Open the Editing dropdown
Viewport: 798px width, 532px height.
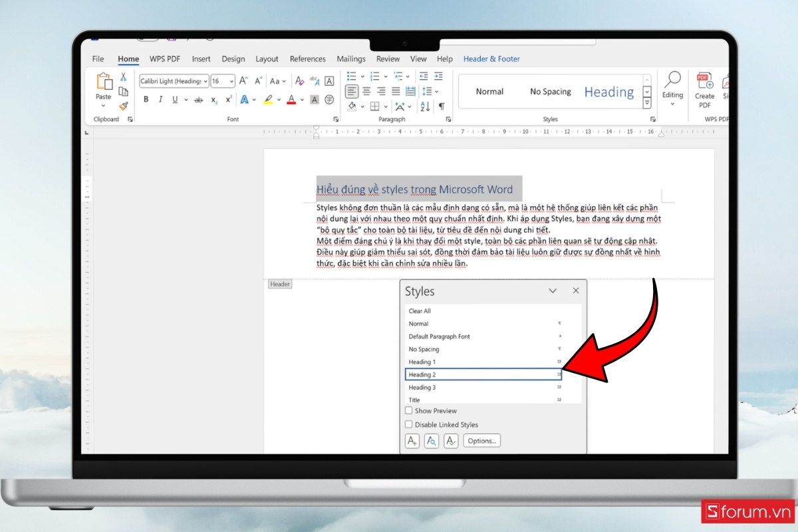[672, 90]
